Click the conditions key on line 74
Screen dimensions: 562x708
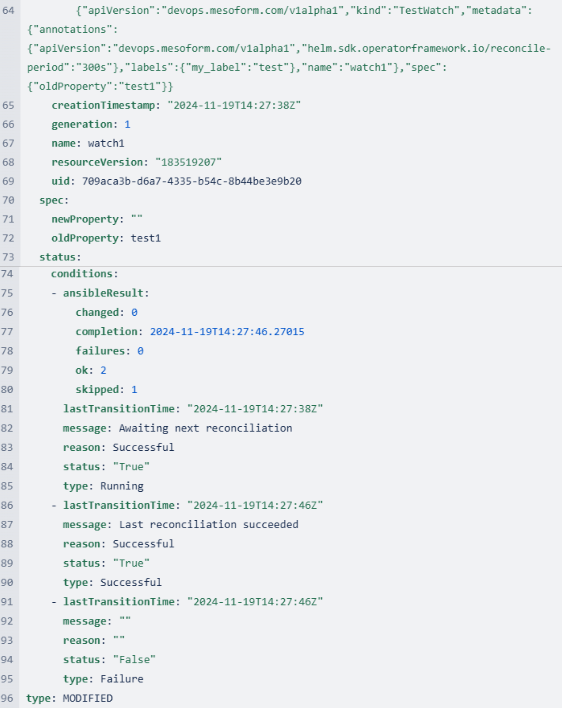point(83,274)
